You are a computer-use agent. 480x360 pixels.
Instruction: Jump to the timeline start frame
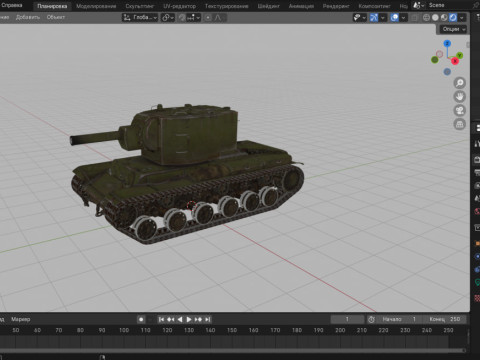pyautogui.click(x=161, y=319)
